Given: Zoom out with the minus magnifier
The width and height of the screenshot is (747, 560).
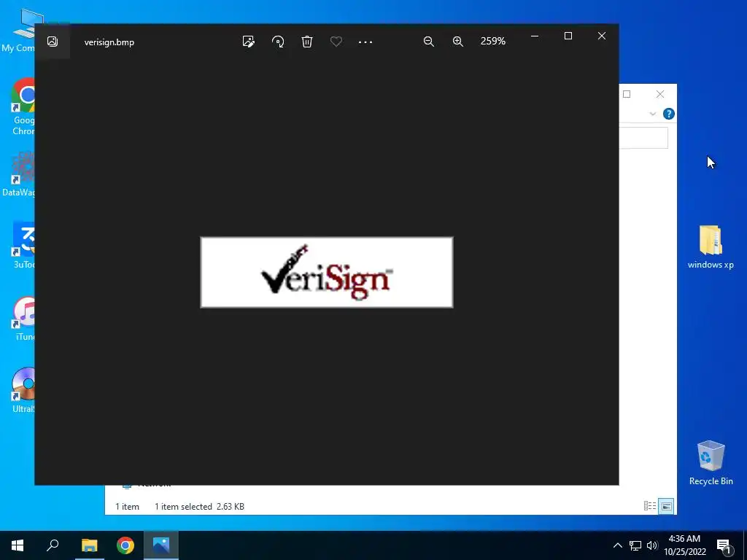Looking at the screenshot, I should tap(429, 42).
